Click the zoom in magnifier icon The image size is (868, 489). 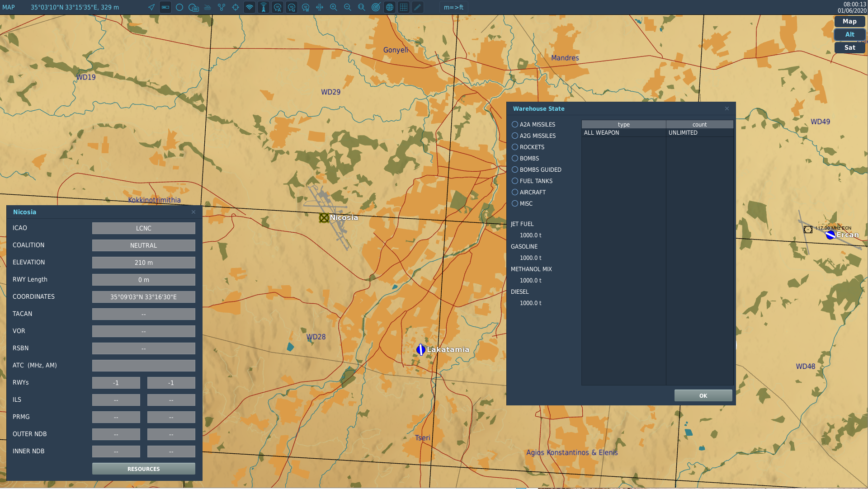pos(334,7)
